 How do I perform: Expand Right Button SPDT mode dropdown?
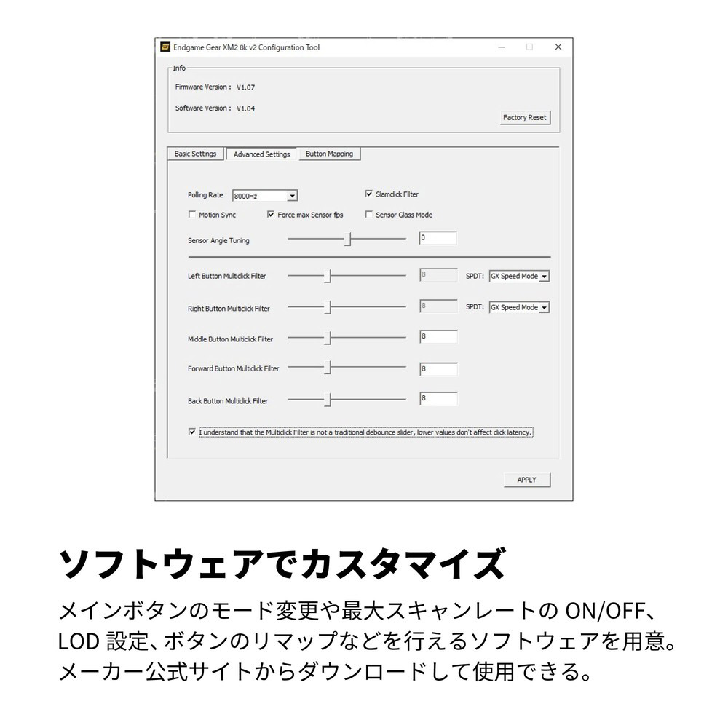[544, 308]
